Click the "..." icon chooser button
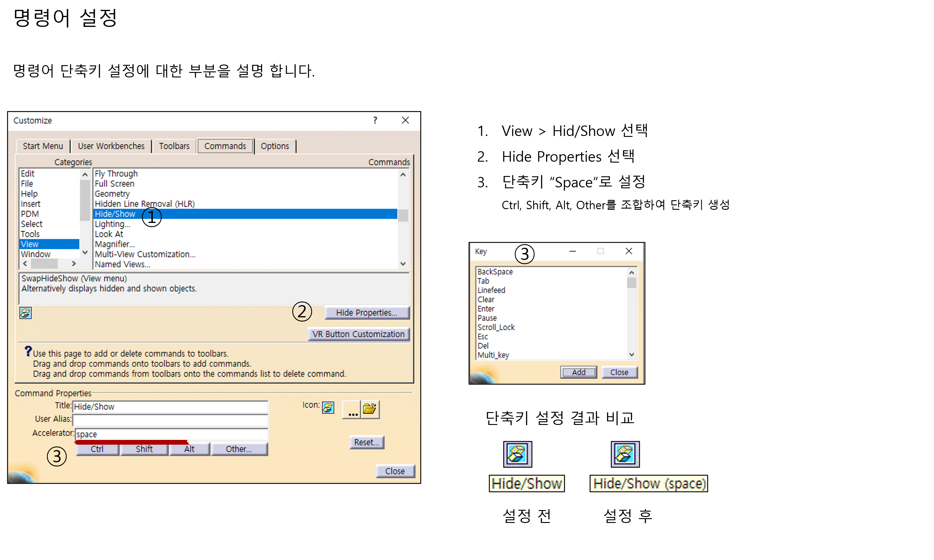This screenshot has width=934, height=560. pyautogui.click(x=351, y=410)
